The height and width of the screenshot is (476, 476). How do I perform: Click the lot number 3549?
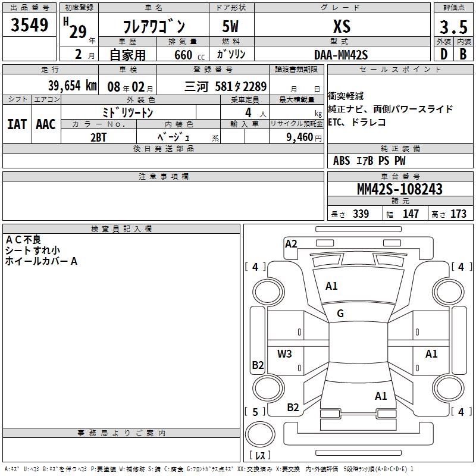30,26
